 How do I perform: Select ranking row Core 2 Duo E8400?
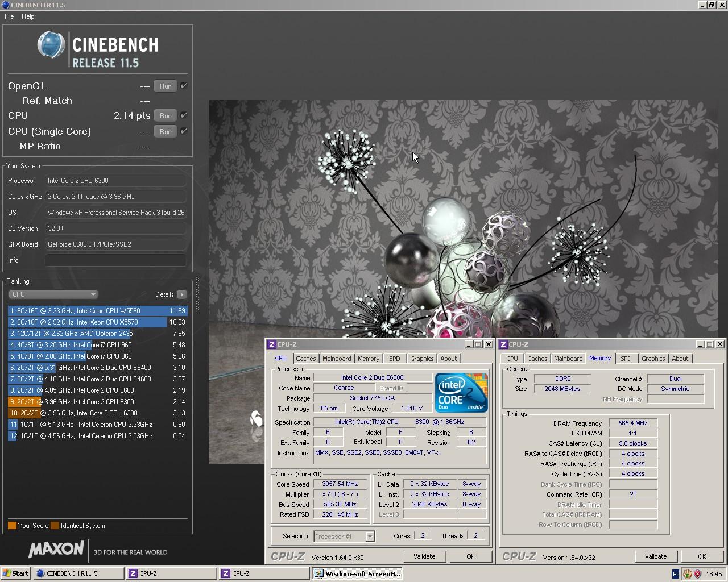coord(97,368)
